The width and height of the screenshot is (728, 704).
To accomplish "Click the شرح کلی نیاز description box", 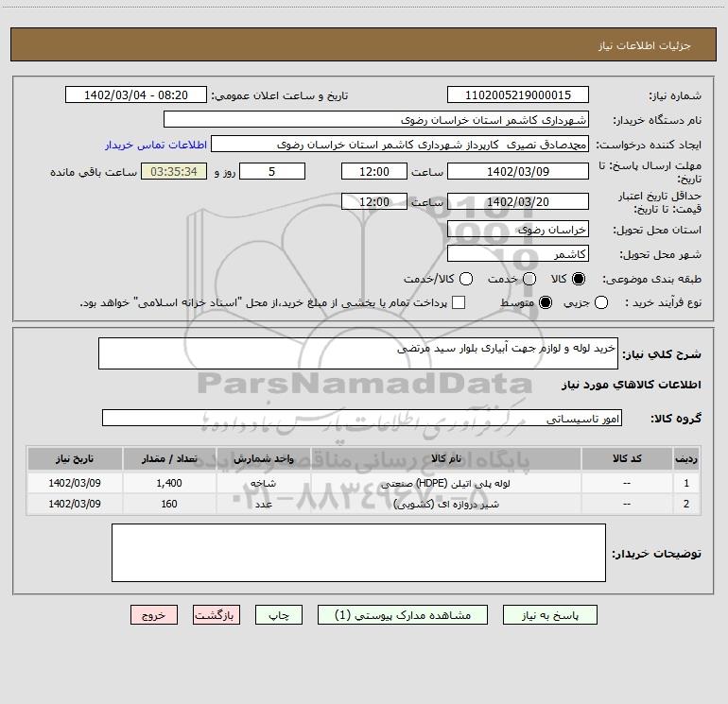I will pyautogui.click(x=358, y=353).
